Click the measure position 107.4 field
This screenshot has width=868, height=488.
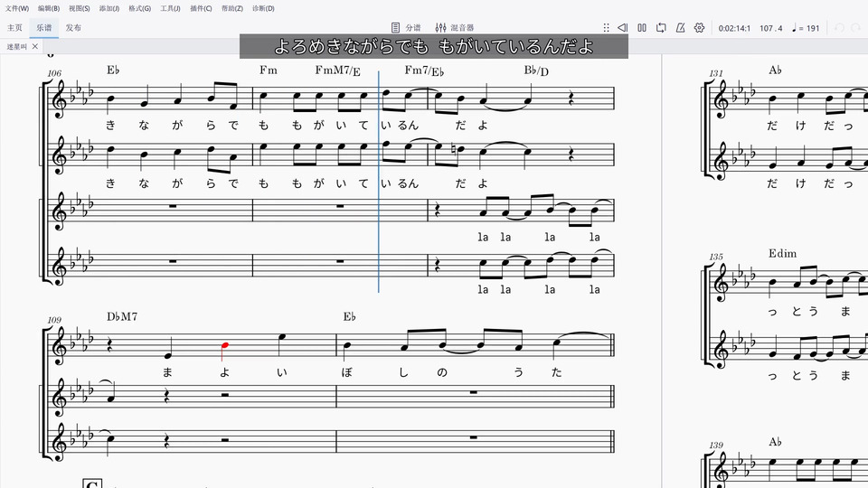771,28
